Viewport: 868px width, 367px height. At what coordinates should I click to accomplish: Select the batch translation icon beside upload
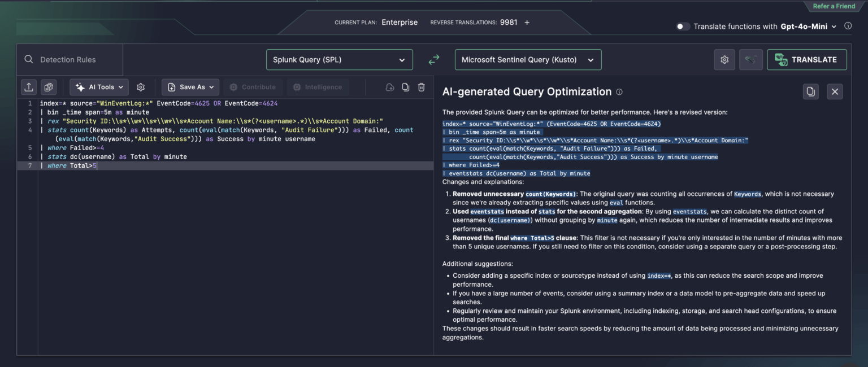(49, 87)
